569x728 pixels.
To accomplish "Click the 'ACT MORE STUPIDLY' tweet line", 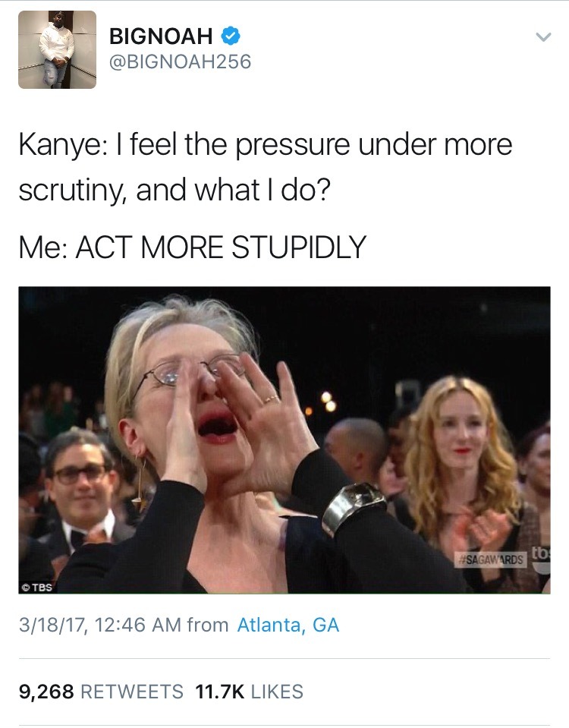I will click(193, 247).
